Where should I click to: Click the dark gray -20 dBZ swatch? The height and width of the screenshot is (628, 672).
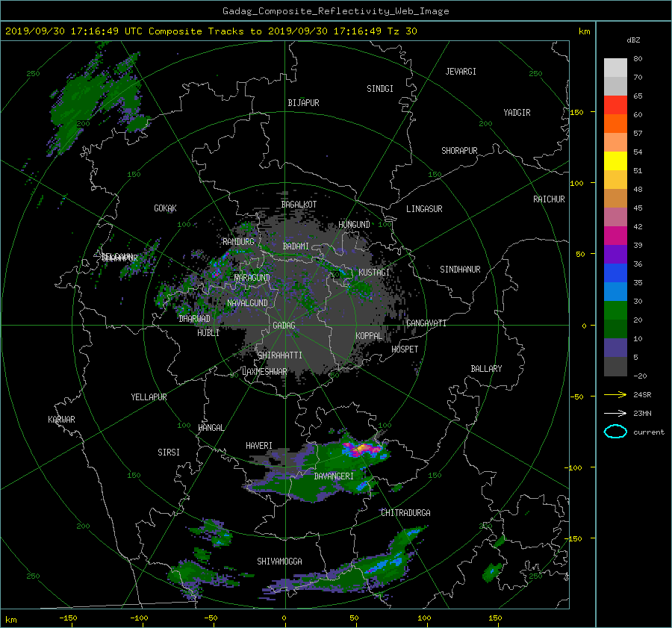[615, 366]
